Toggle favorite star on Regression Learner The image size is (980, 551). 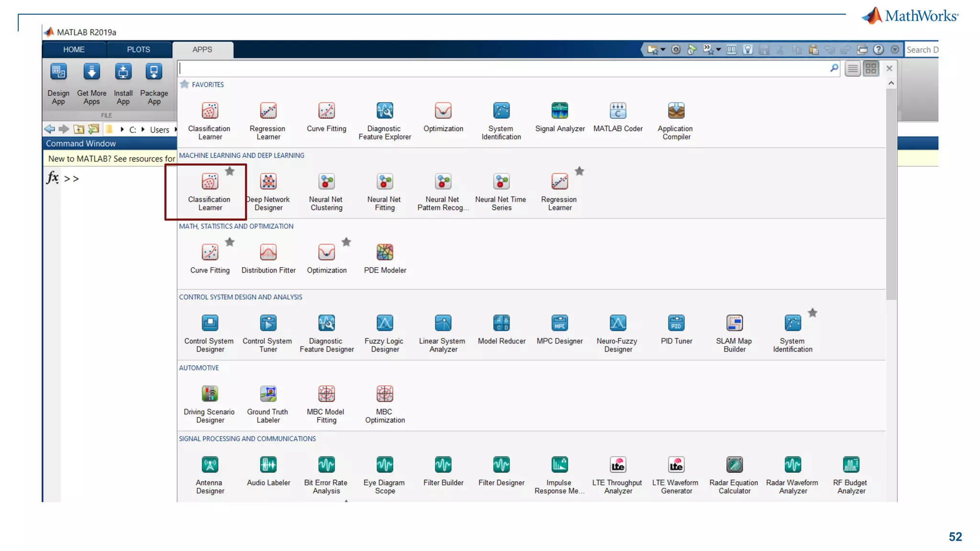(x=579, y=171)
